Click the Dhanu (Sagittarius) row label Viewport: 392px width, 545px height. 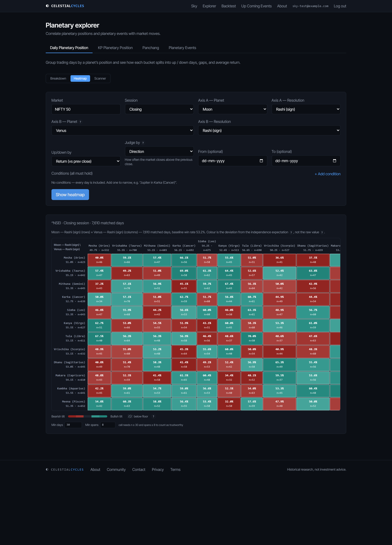tap(69, 364)
